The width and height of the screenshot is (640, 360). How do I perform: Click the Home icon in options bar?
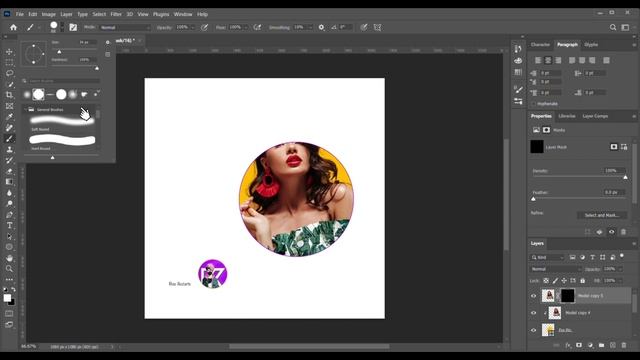click(x=13, y=27)
